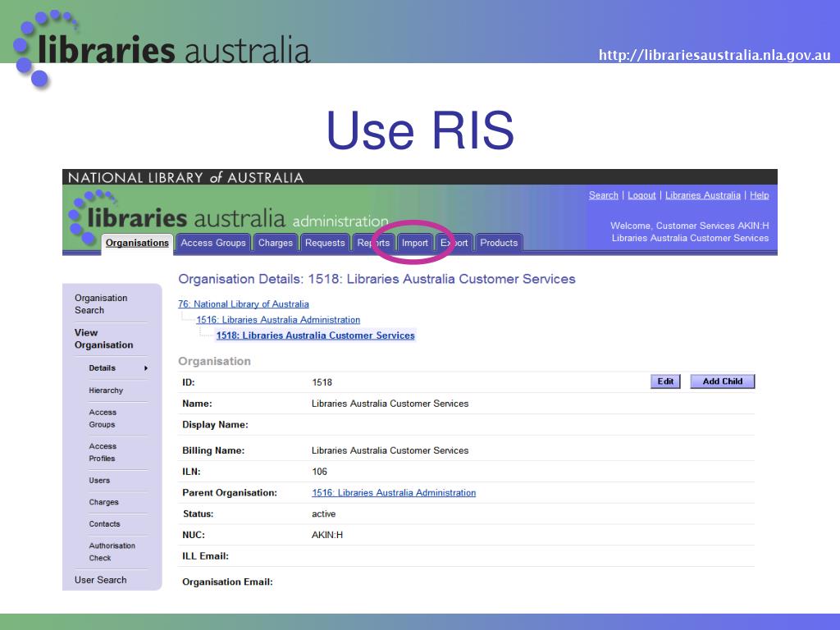Click the Organisation Details heading
The width and height of the screenshot is (840, 630).
point(377,279)
